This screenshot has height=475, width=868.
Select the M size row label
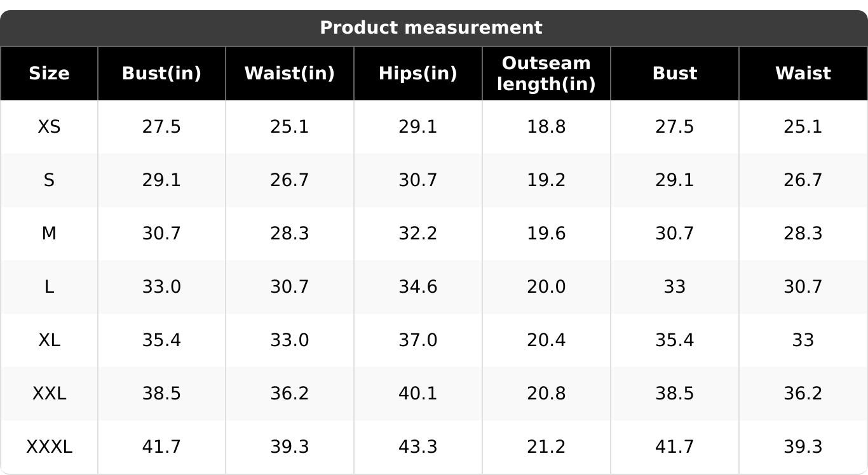[x=49, y=234]
